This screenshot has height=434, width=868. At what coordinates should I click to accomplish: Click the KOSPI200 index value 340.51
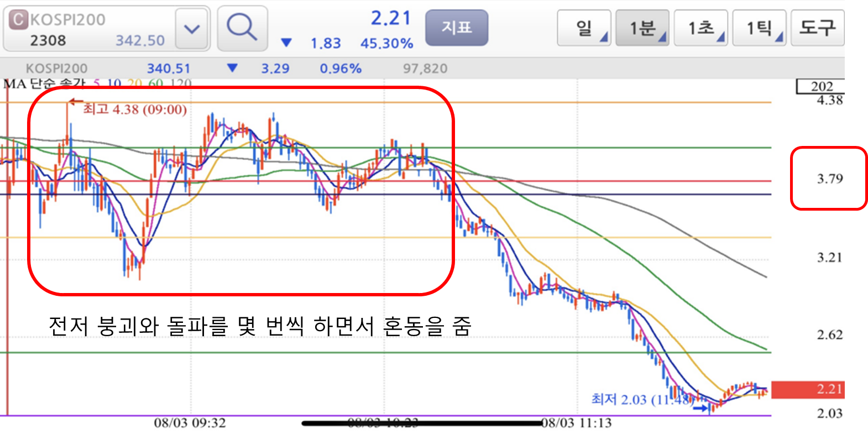pyautogui.click(x=169, y=69)
